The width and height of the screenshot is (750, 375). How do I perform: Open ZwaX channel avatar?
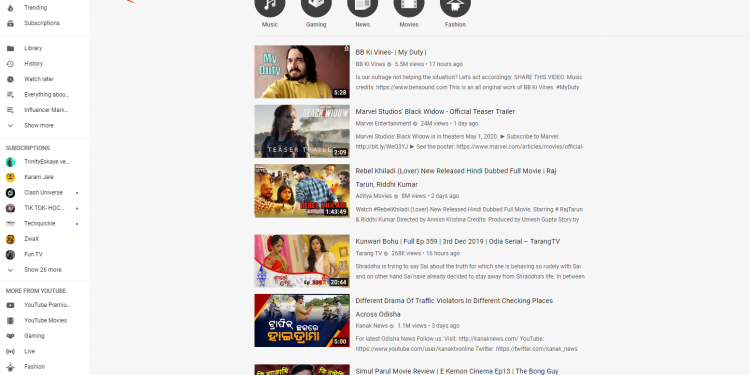point(10,239)
